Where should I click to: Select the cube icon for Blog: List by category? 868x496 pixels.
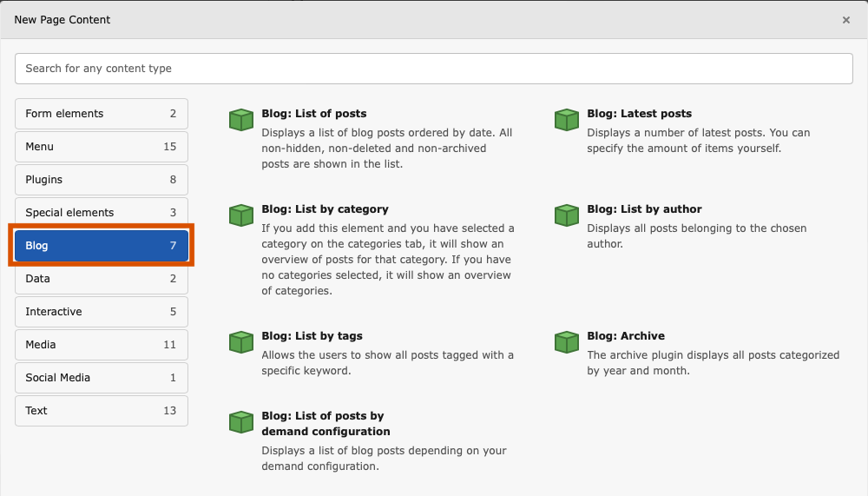coord(241,215)
